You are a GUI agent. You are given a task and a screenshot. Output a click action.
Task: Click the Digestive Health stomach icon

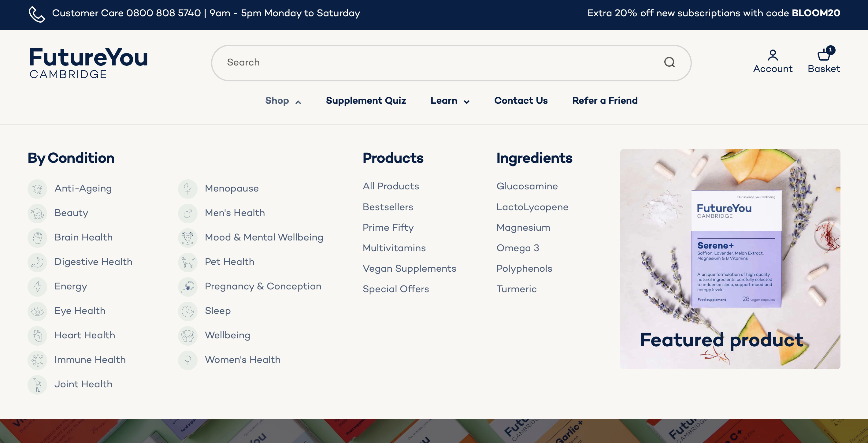tap(37, 262)
